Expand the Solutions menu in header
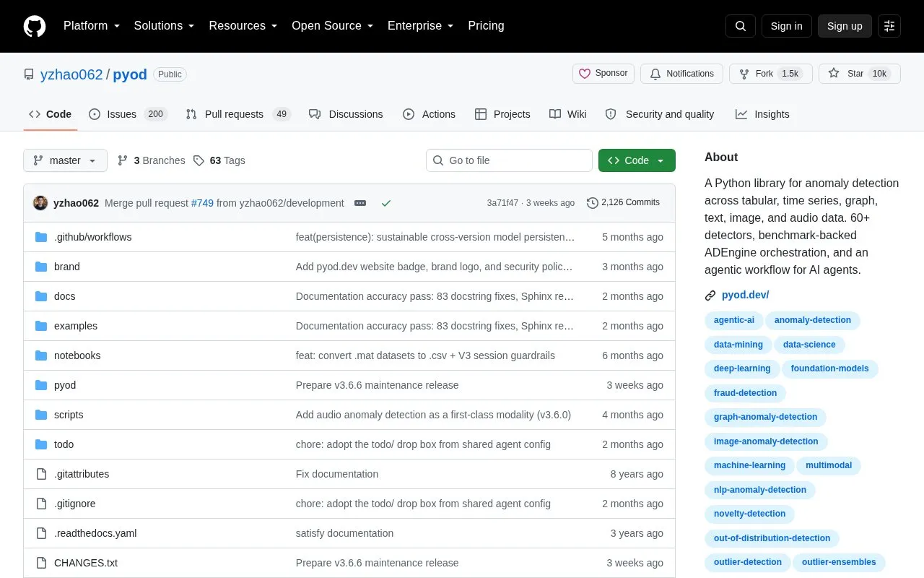Viewport: 924px width, 578px height. [x=164, y=26]
